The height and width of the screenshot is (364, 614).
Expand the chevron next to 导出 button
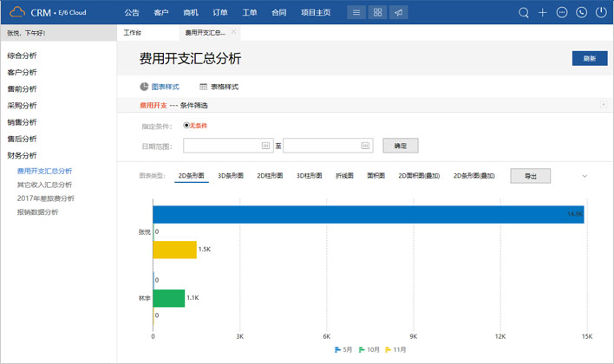tap(585, 176)
